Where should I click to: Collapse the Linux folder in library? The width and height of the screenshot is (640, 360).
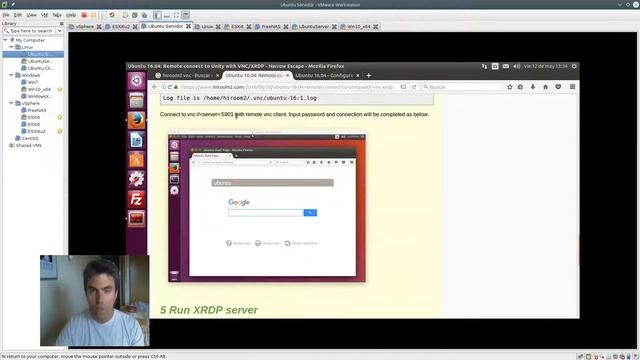pyautogui.click(x=11, y=47)
